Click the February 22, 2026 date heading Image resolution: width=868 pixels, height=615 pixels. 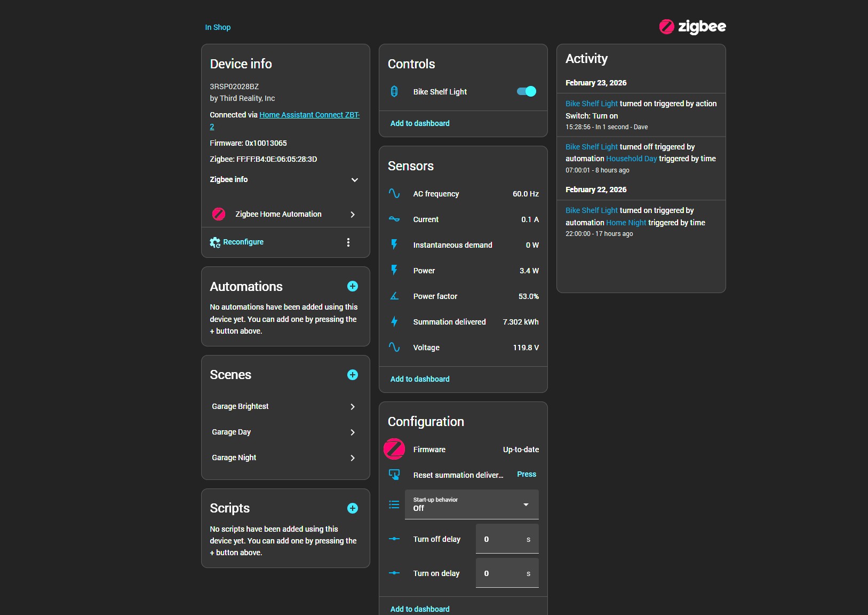click(596, 190)
